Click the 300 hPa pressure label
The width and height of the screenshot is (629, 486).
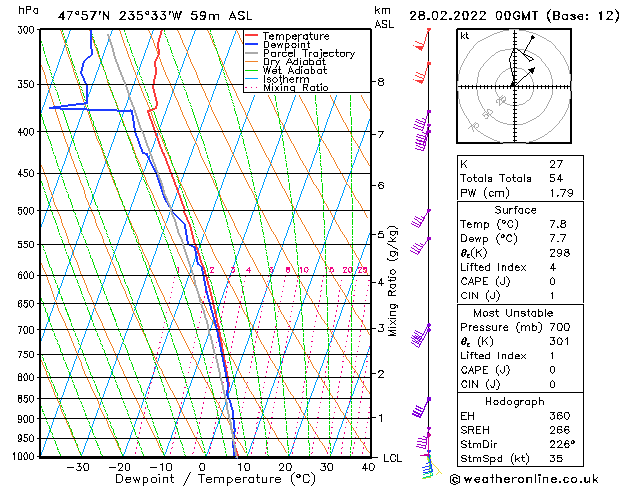[26, 30]
